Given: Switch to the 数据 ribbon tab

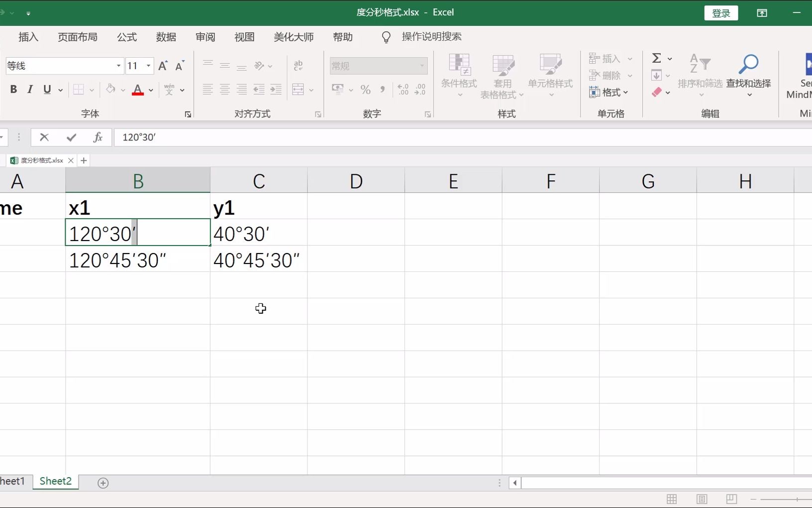Looking at the screenshot, I should tap(166, 36).
